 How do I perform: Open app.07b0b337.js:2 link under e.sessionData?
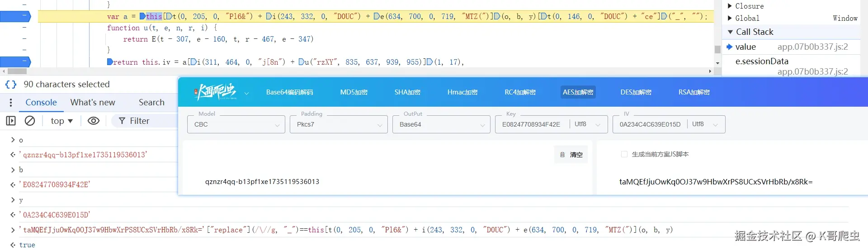(812, 72)
